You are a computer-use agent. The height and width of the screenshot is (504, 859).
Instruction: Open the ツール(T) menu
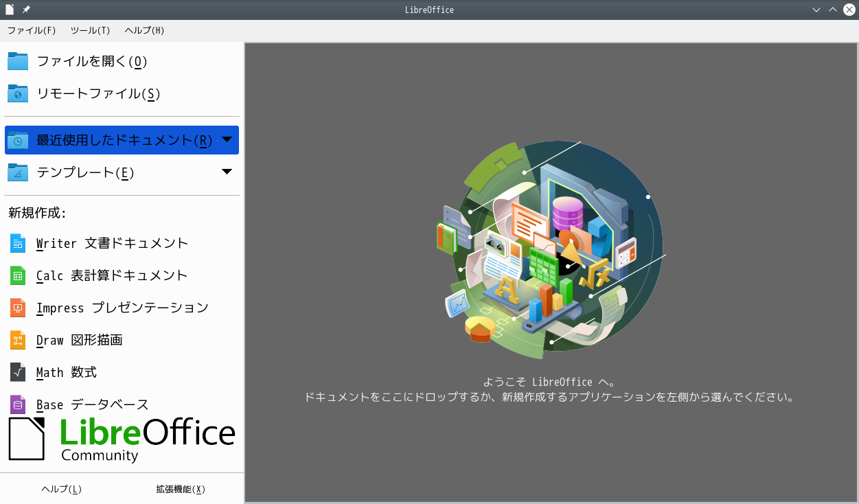(x=90, y=30)
